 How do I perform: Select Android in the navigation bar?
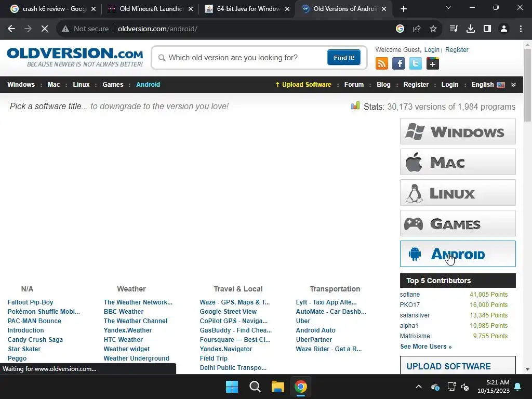(148, 85)
